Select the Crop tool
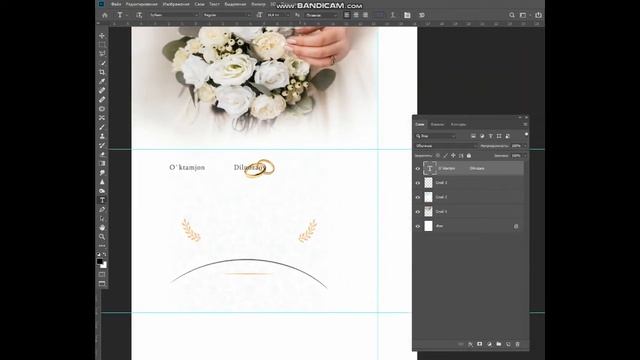This screenshot has width=640, height=360. pos(102,72)
